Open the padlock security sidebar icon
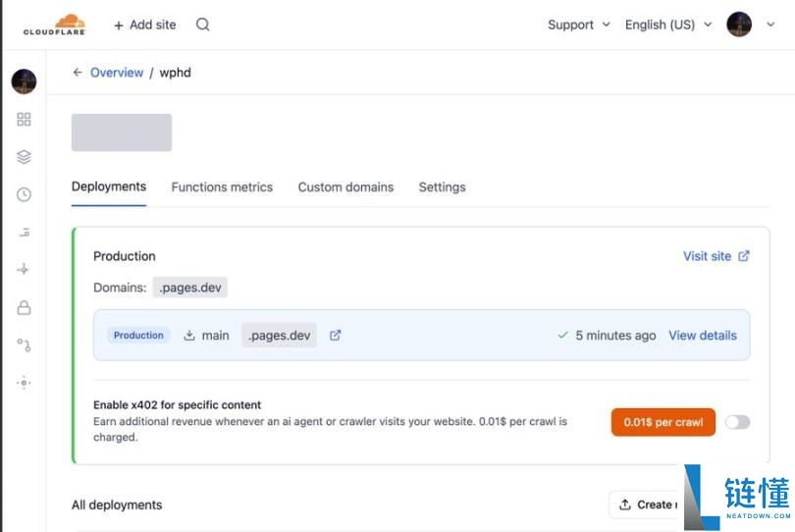Image resolution: width=795 pixels, height=532 pixels. (24, 307)
